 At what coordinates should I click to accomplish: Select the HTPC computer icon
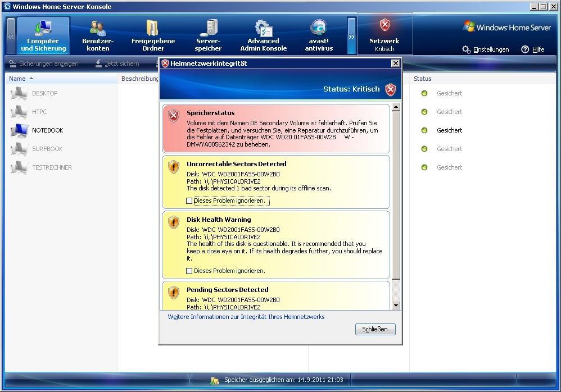pyautogui.click(x=19, y=112)
